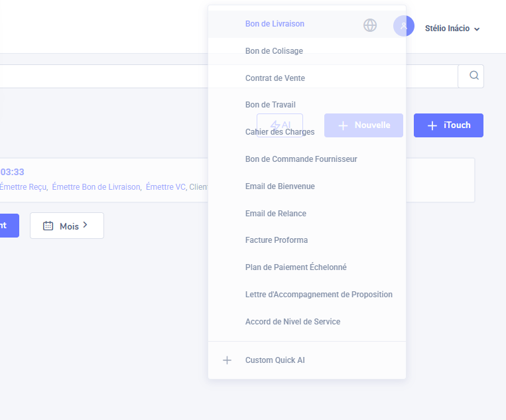Choose Cahier des Charges item
The height and width of the screenshot is (420, 506).
306,132
